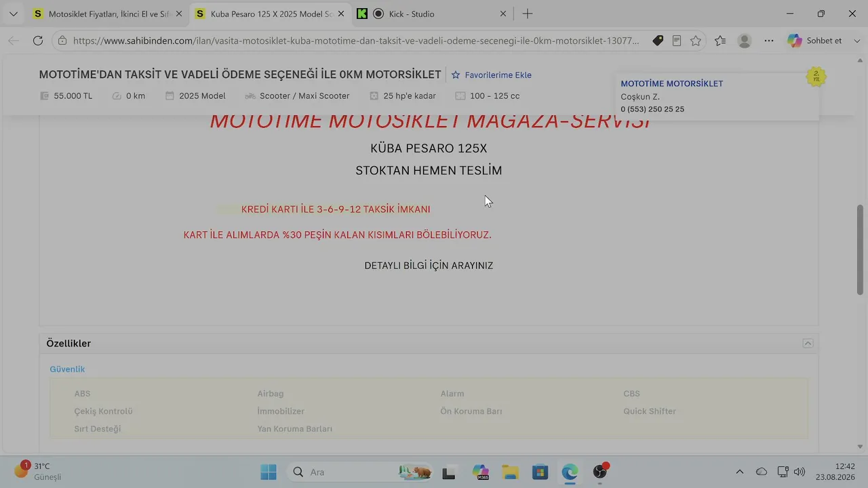
Task: Open OBS Studio from the taskbar
Action: click(600, 472)
